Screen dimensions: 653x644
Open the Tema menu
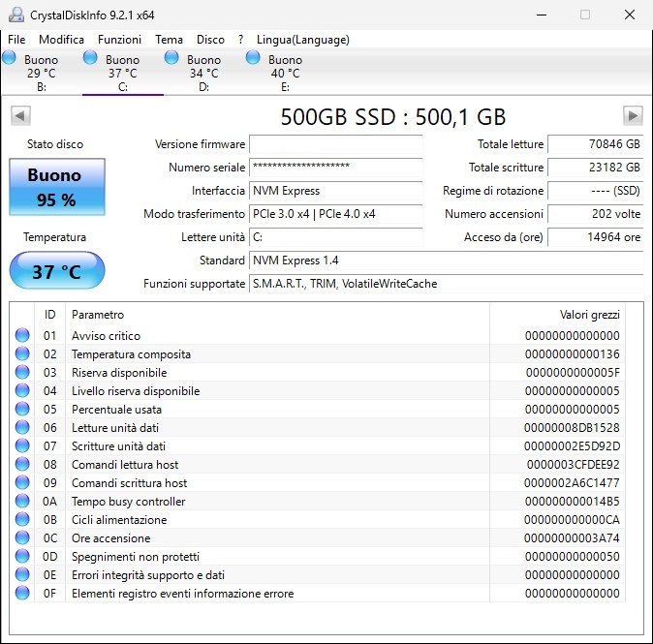(169, 40)
